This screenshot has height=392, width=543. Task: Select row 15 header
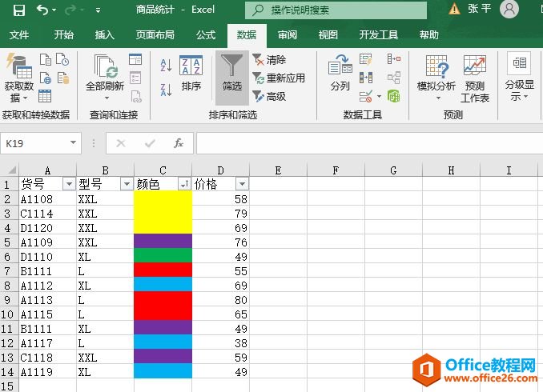[x=8, y=386]
